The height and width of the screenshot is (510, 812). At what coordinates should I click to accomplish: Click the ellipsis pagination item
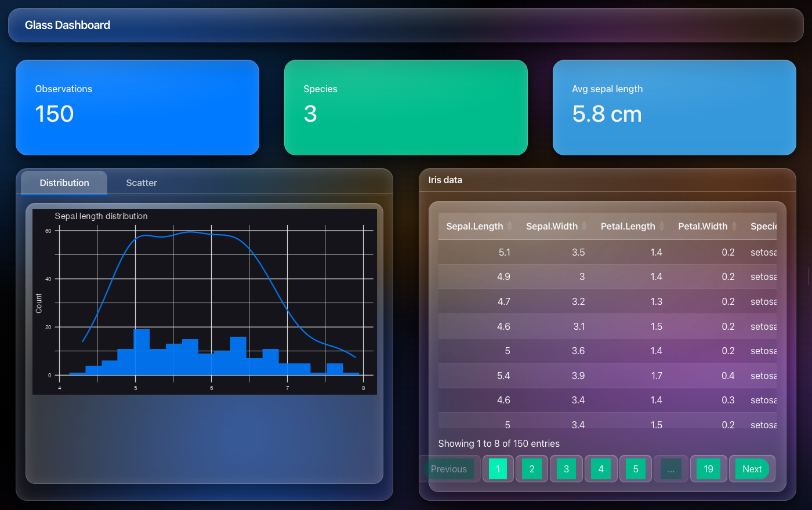point(670,469)
